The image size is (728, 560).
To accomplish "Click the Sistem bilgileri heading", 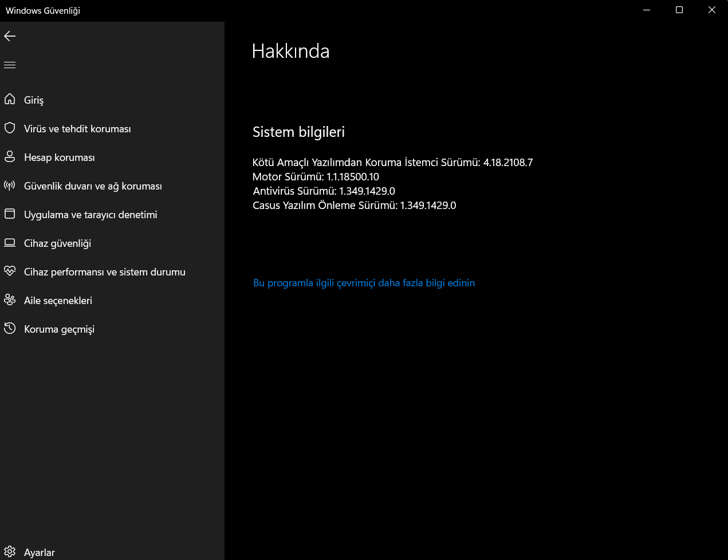I will click(x=298, y=132).
